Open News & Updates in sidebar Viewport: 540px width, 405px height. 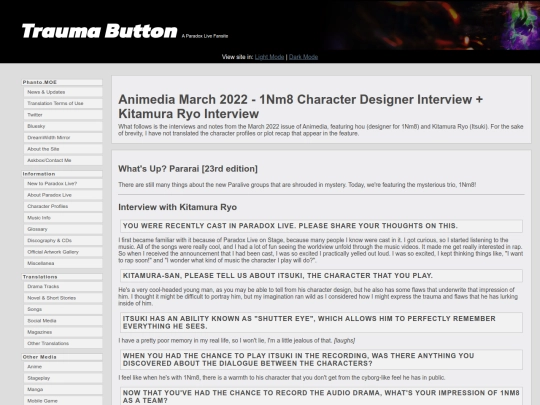click(x=63, y=92)
